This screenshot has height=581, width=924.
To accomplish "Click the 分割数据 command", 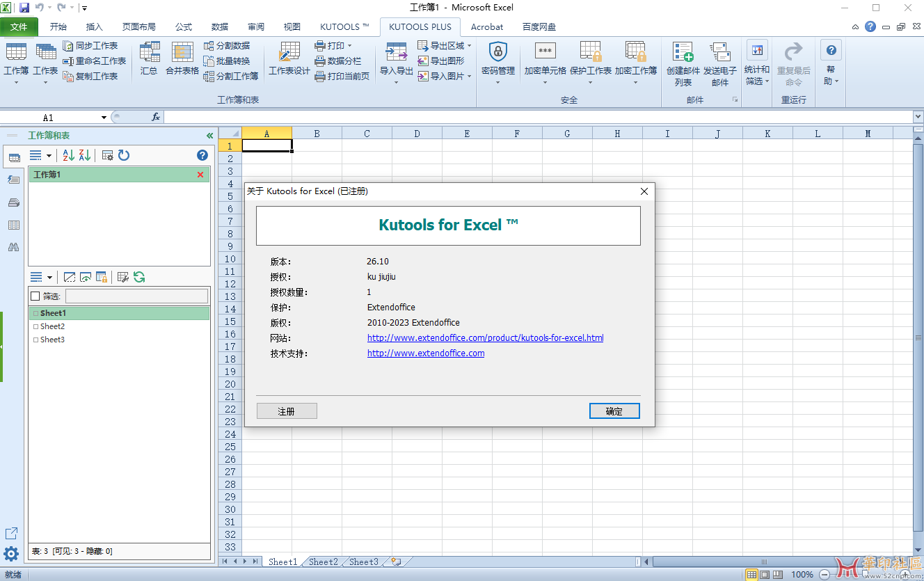I will pyautogui.click(x=227, y=46).
